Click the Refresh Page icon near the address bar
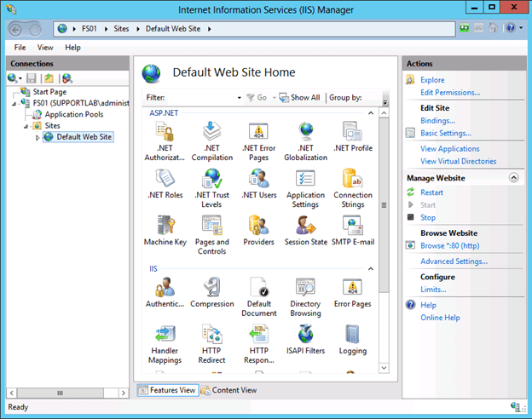 [464, 28]
